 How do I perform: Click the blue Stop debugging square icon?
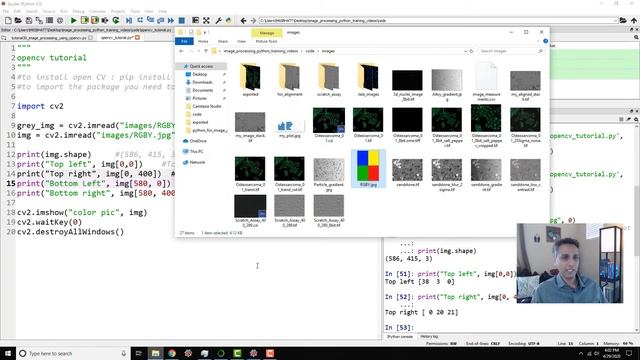[182, 20]
